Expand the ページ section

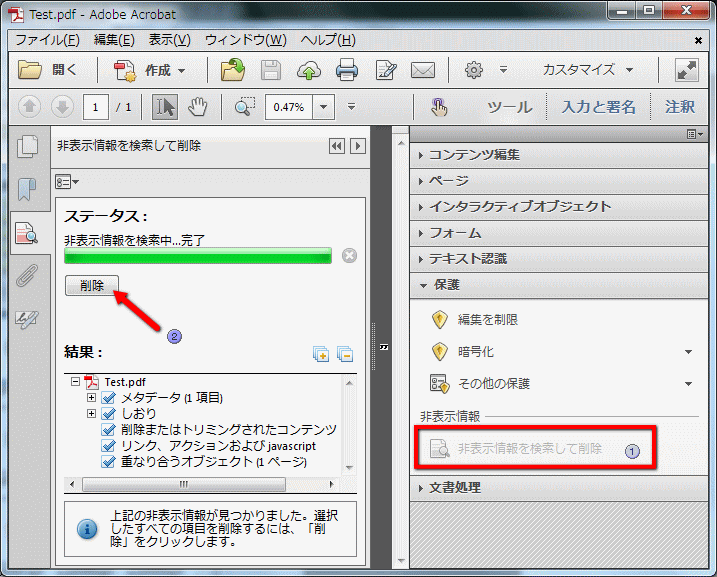tap(559, 181)
